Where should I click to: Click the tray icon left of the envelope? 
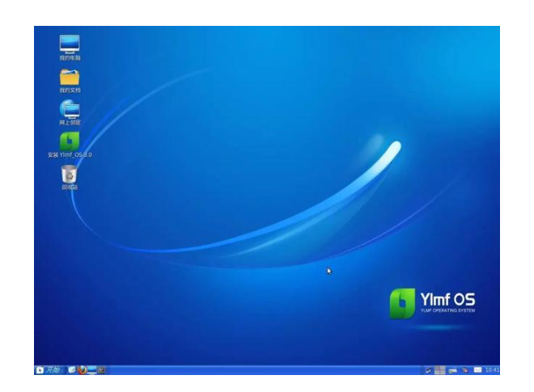click(x=465, y=369)
